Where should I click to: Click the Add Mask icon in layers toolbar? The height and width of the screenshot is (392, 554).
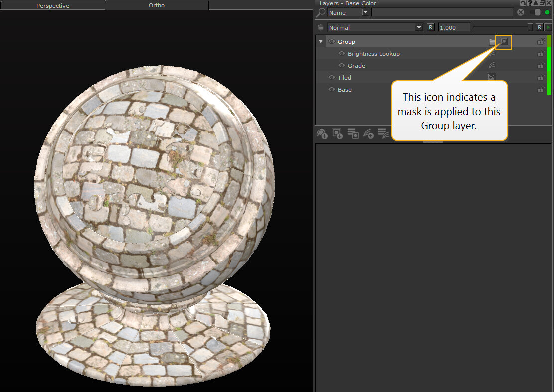click(x=338, y=134)
